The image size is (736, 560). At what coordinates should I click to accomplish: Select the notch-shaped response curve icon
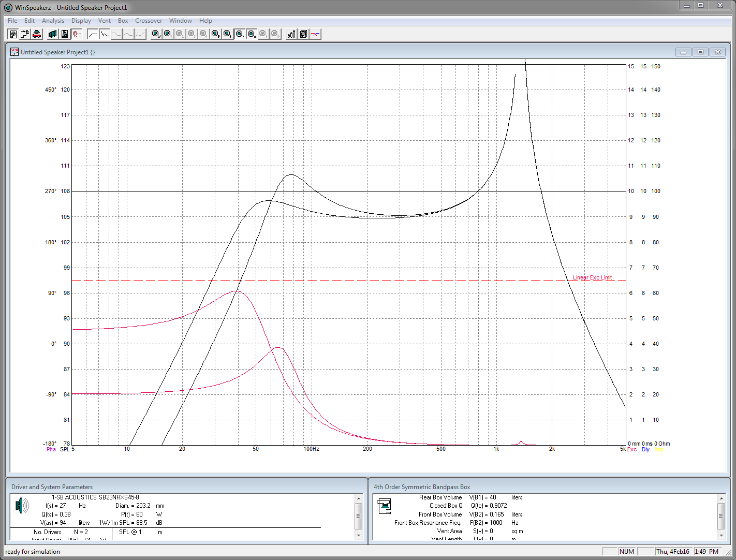click(105, 34)
